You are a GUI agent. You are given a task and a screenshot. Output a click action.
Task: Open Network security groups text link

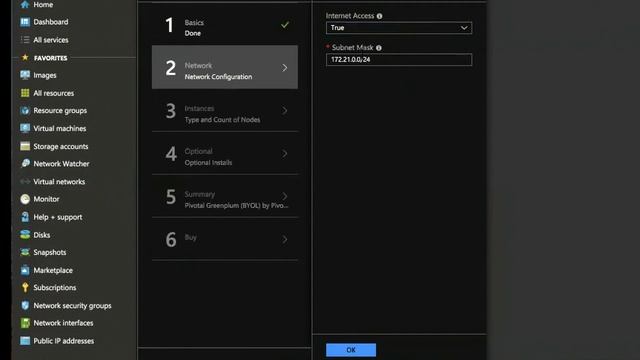72,306
